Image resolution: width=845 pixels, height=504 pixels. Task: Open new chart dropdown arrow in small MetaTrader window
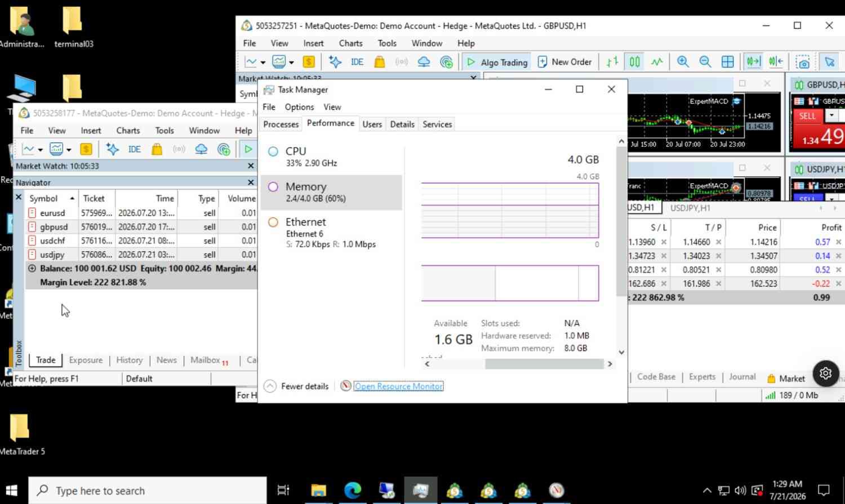40,150
